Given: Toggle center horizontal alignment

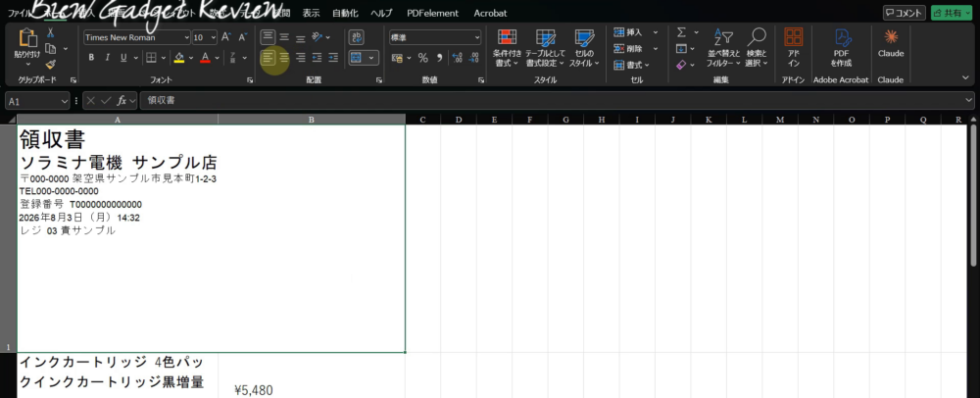Looking at the screenshot, I should pyautogui.click(x=284, y=58).
